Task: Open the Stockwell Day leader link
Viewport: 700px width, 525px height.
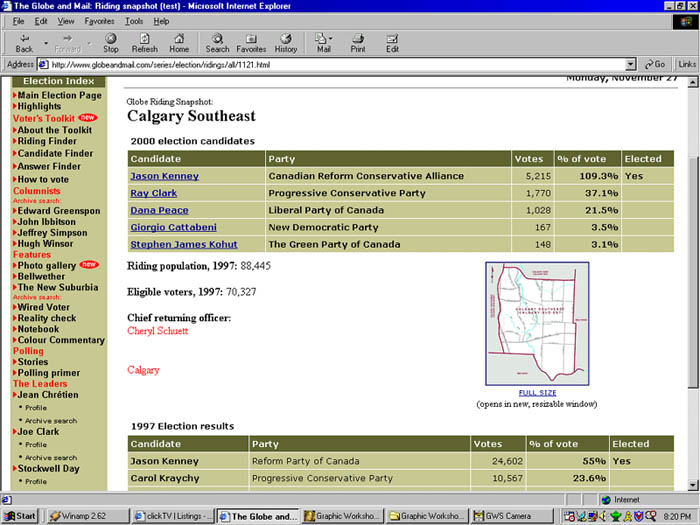Action: 48,468
